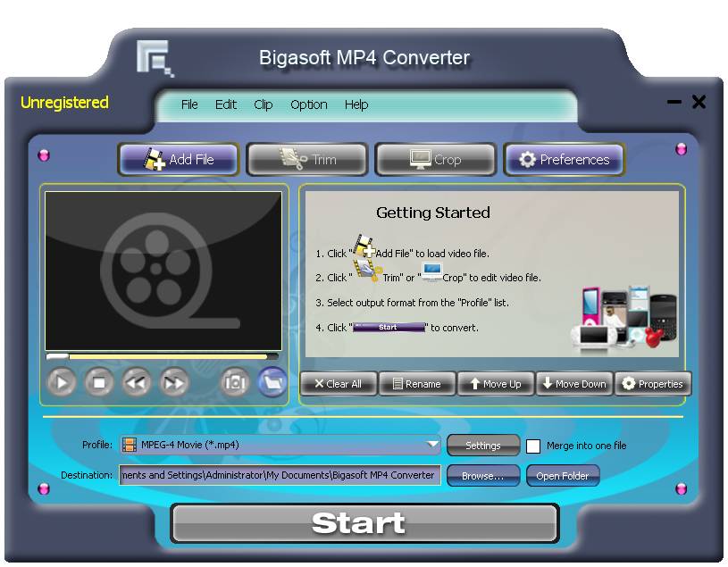Open Preferences from the toolbar
This screenshot has height=567, width=728.
tap(565, 159)
